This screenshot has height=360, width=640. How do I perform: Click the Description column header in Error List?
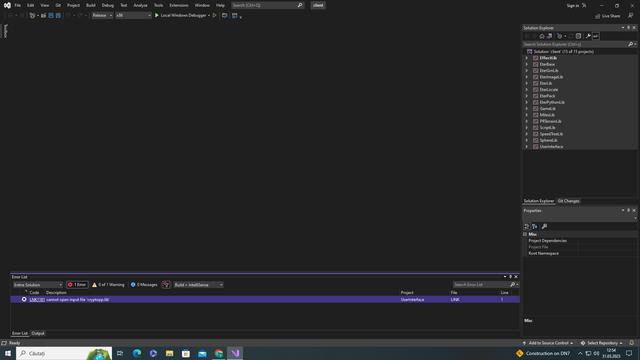tap(56, 293)
